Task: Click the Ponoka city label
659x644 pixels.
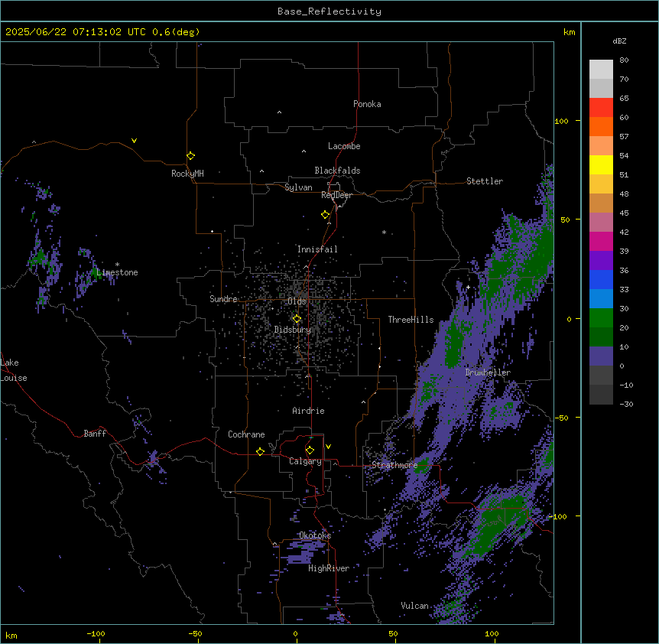Action: (x=367, y=104)
